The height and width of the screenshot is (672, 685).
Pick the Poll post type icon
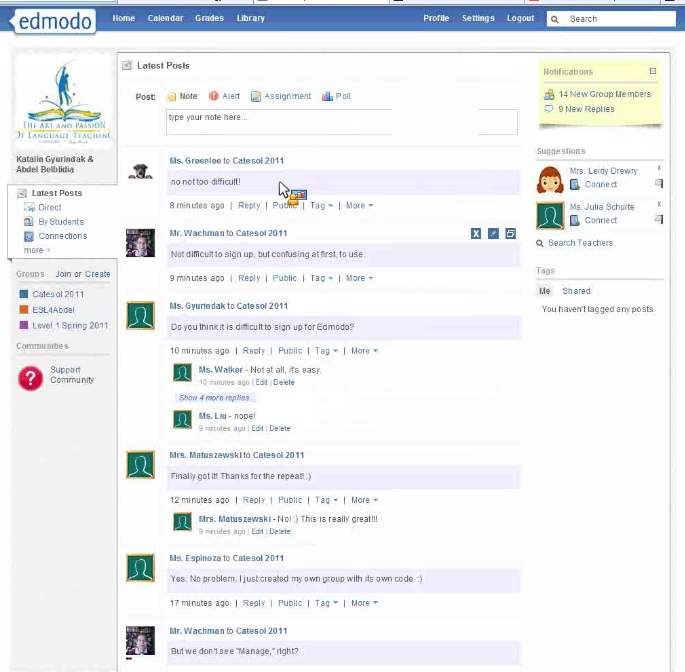pyautogui.click(x=327, y=97)
